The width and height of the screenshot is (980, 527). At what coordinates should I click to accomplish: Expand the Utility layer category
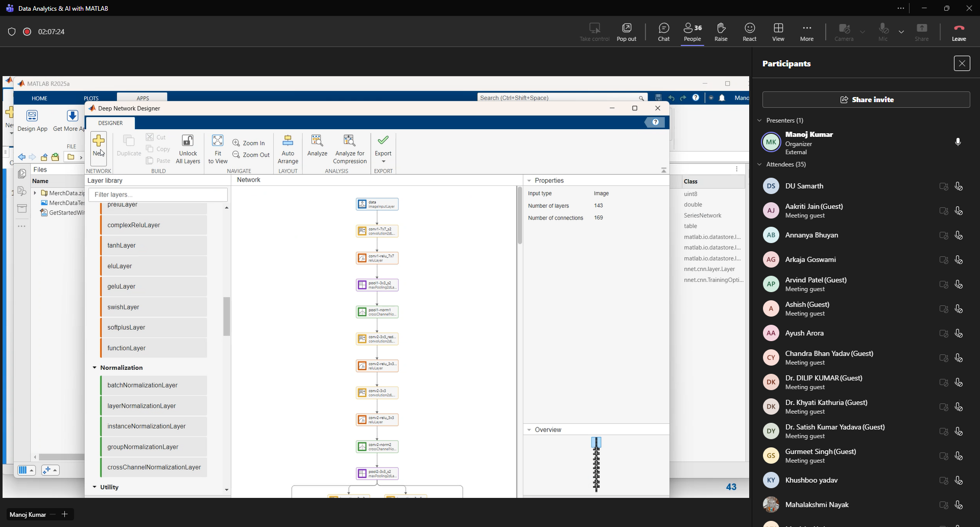coord(94,487)
